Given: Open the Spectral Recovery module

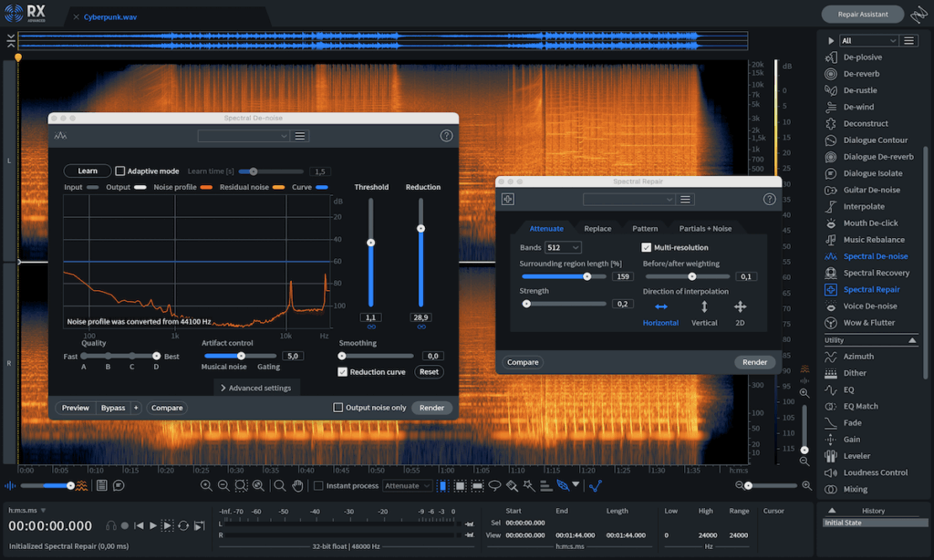Looking at the screenshot, I should point(877,273).
